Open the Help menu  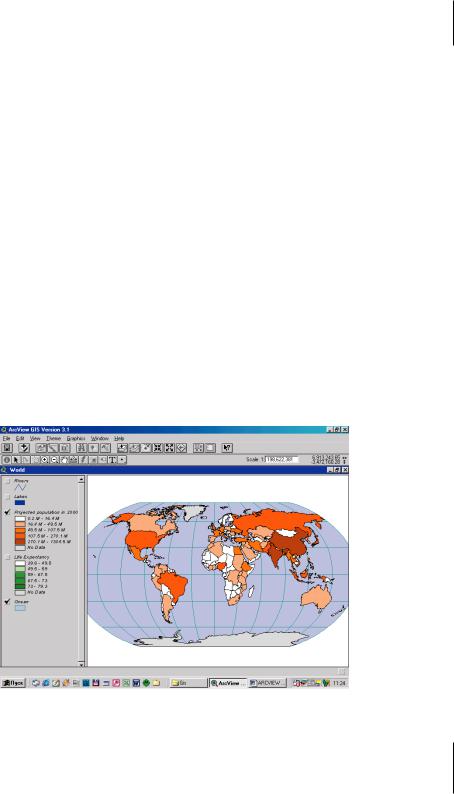click(x=119, y=438)
